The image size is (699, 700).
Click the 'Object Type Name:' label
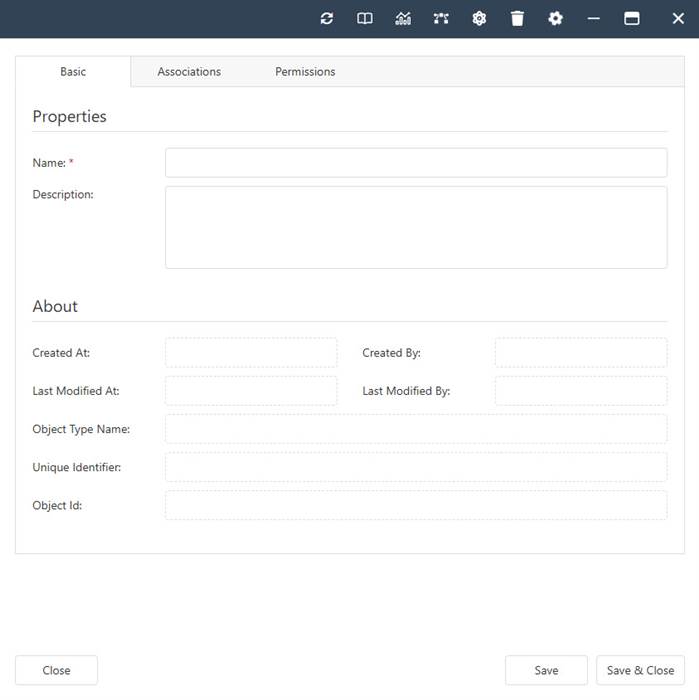81,429
